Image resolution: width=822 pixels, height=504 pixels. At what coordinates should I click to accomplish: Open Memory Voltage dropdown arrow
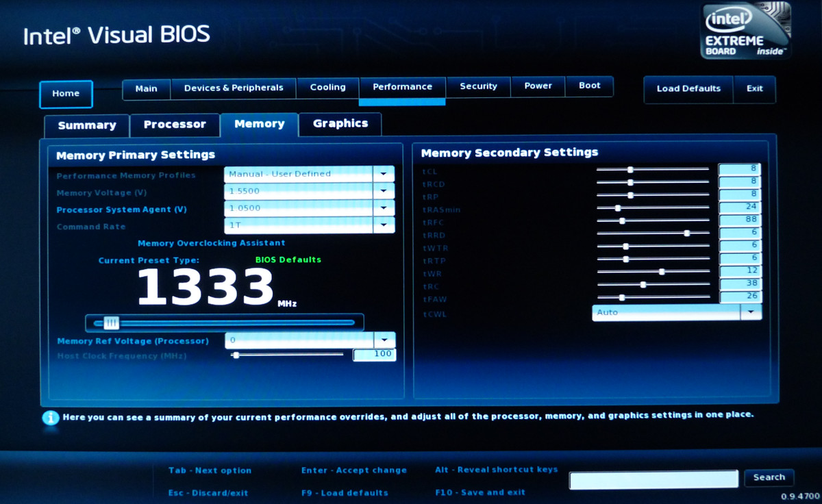pos(384,191)
